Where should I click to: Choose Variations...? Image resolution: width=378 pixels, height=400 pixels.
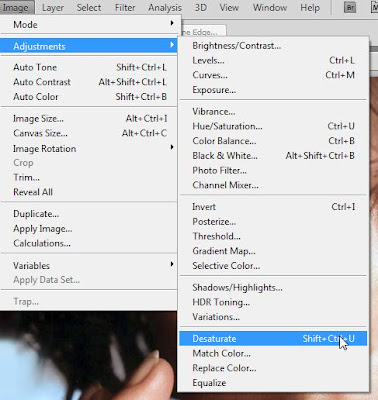pyautogui.click(x=273, y=317)
